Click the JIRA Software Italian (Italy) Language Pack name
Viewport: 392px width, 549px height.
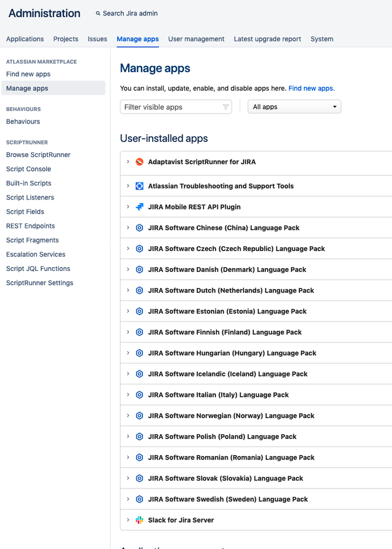point(218,395)
